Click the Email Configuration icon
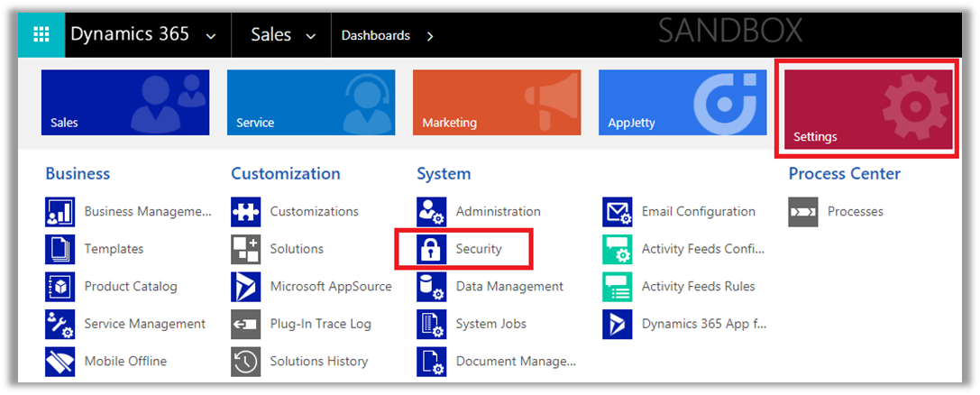 (x=618, y=212)
